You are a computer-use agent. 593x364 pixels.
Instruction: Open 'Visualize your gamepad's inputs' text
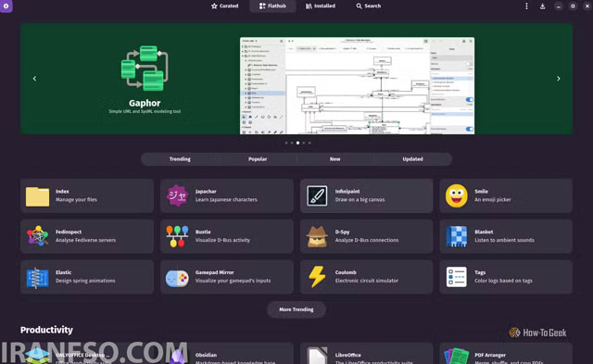pyautogui.click(x=233, y=281)
